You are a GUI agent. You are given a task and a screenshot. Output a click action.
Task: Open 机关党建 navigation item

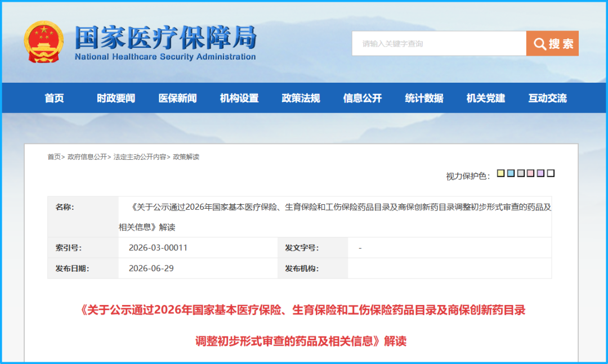point(486,98)
